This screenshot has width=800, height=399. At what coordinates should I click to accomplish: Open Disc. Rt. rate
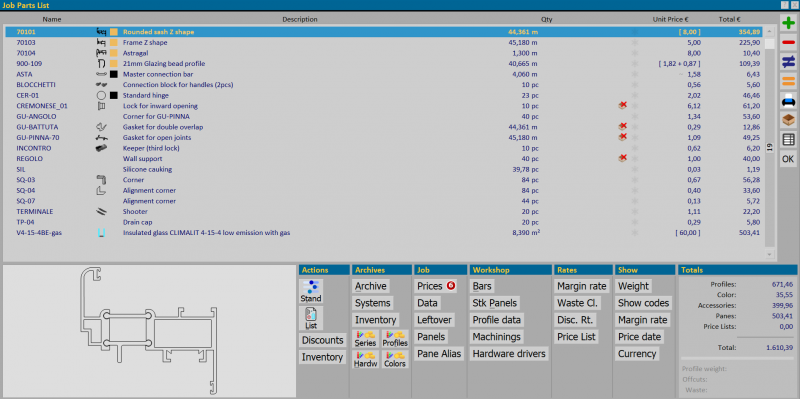(x=575, y=320)
